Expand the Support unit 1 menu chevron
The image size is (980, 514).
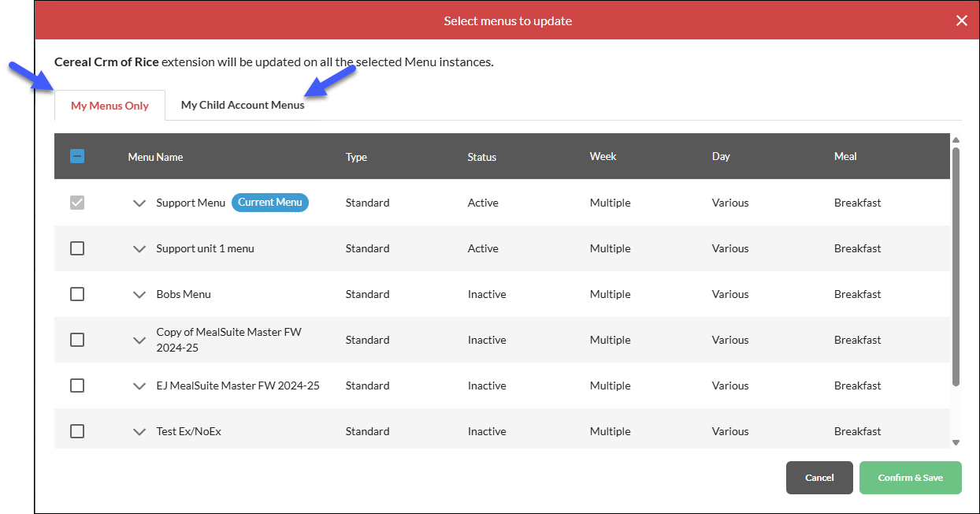coord(139,248)
